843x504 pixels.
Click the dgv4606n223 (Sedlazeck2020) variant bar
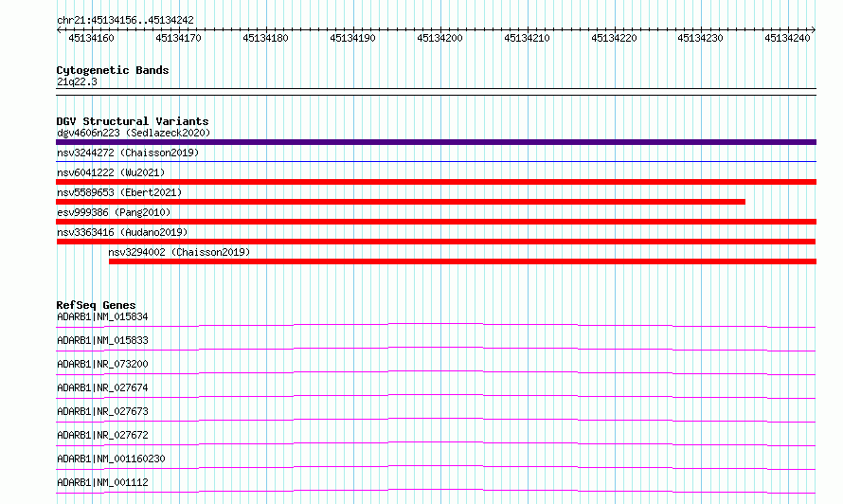(436, 142)
